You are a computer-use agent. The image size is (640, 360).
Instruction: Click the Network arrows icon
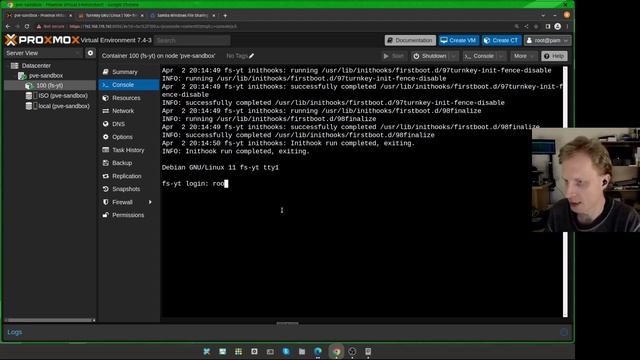pyautogui.click(x=106, y=111)
